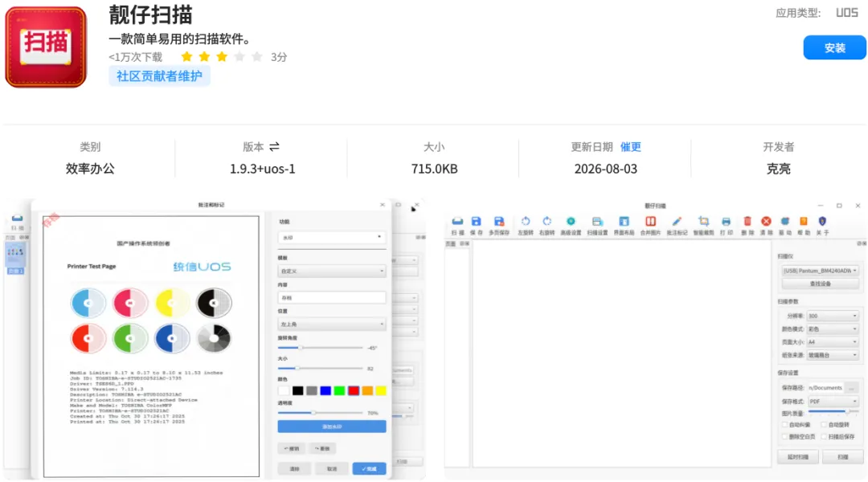
Task: Open the 社区贡献者维护 tag
Action: click(159, 76)
